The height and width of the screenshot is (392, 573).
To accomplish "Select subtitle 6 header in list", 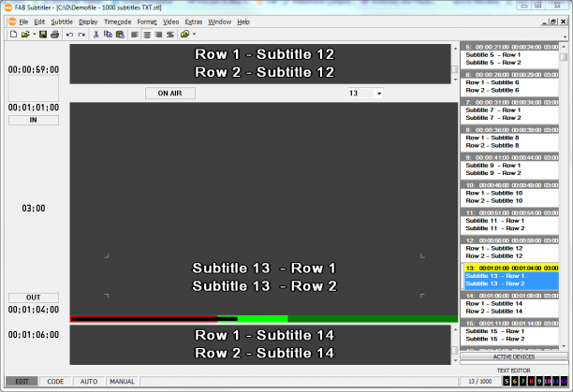I will click(x=509, y=75).
